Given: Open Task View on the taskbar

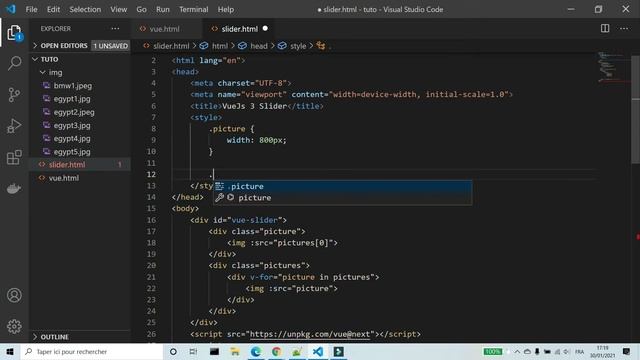Looking at the screenshot, I should point(193,351).
